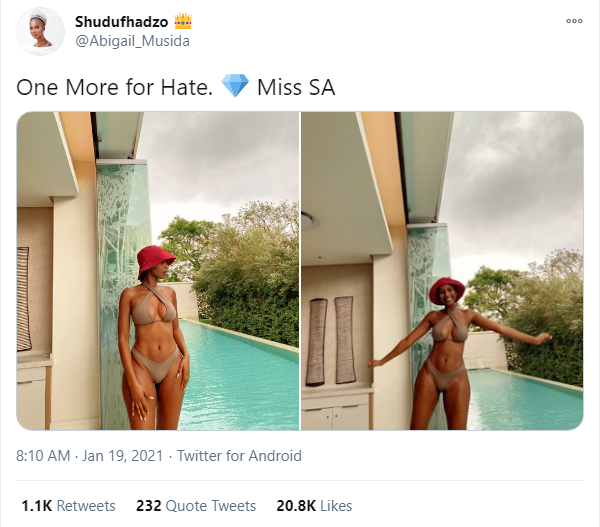Open the left pool photo

pyautogui.click(x=158, y=271)
